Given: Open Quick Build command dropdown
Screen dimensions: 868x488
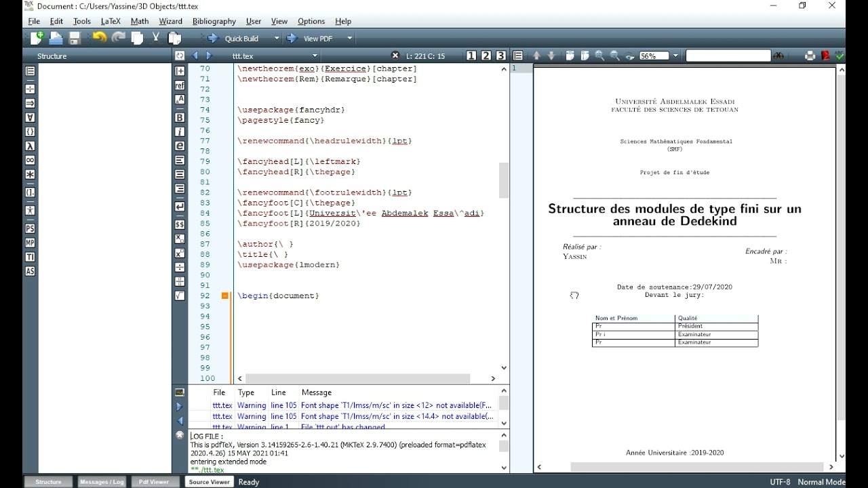Looking at the screenshot, I should click(275, 39).
